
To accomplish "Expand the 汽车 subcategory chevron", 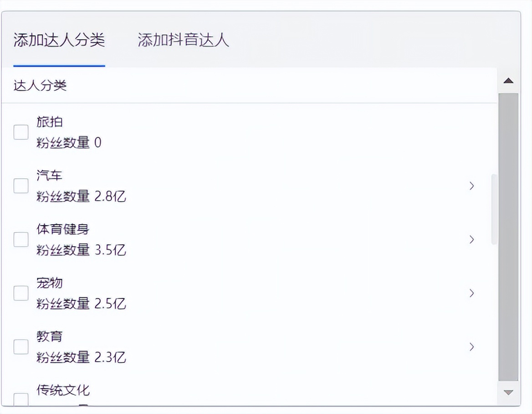I will [471, 186].
